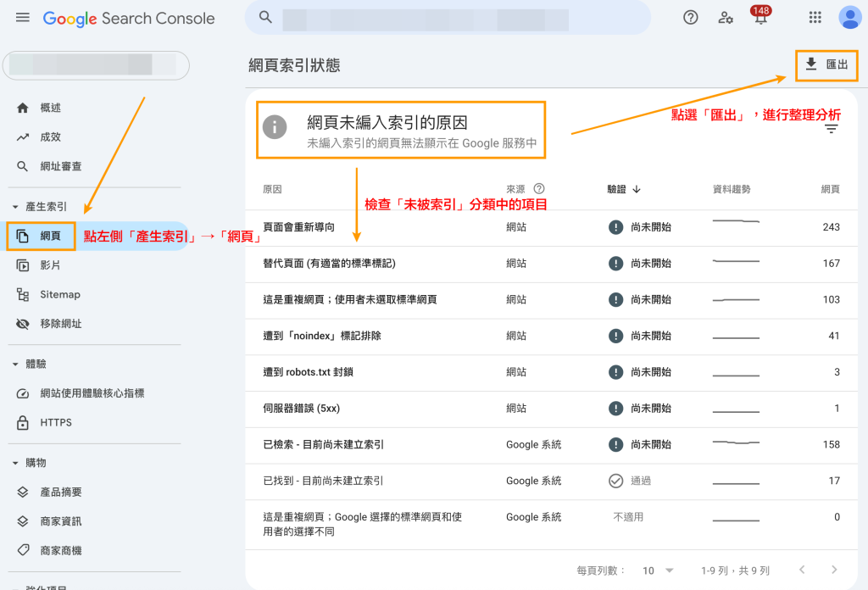Click 通過 checkmark status icon
The height and width of the screenshot is (590, 868).
coord(615,481)
